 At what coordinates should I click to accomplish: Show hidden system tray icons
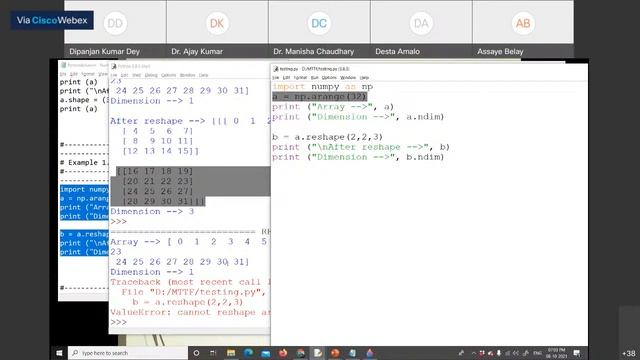(473, 353)
